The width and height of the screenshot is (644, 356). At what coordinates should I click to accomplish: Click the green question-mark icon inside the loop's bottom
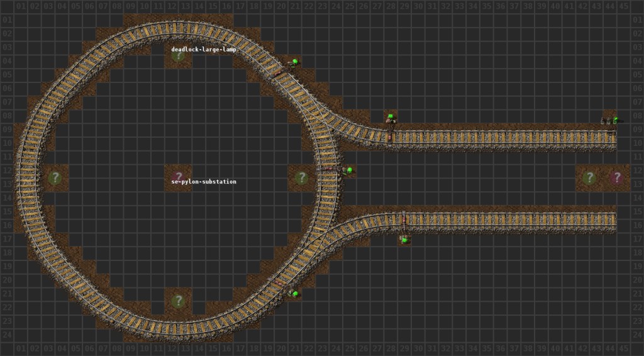tap(178, 301)
